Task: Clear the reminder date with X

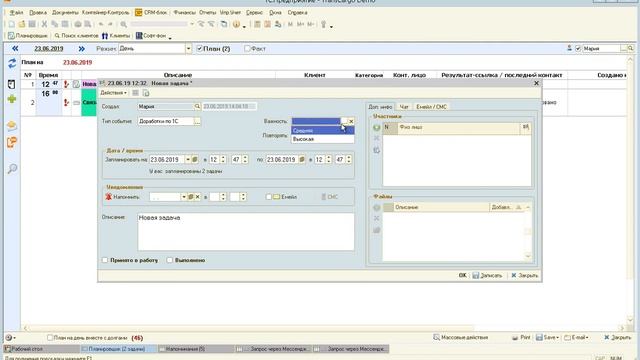Action: click(x=198, y=197)
